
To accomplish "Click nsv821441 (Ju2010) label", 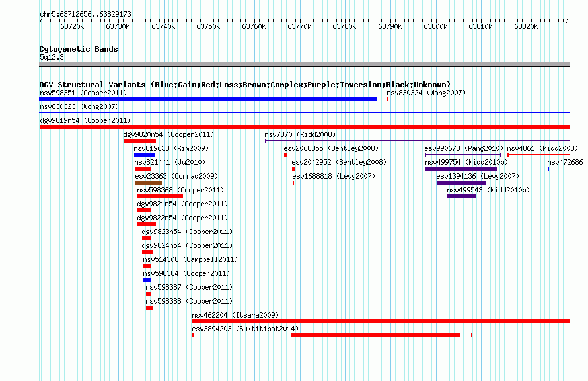I will [x=170, y=162].
